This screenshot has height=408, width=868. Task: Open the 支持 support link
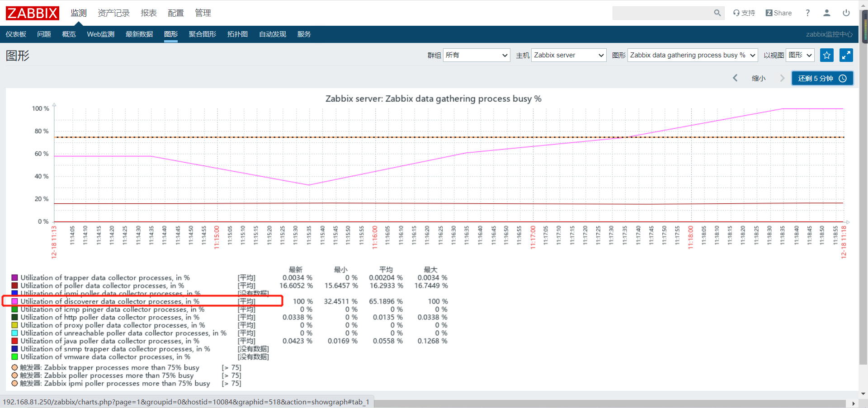pos(744,13)
